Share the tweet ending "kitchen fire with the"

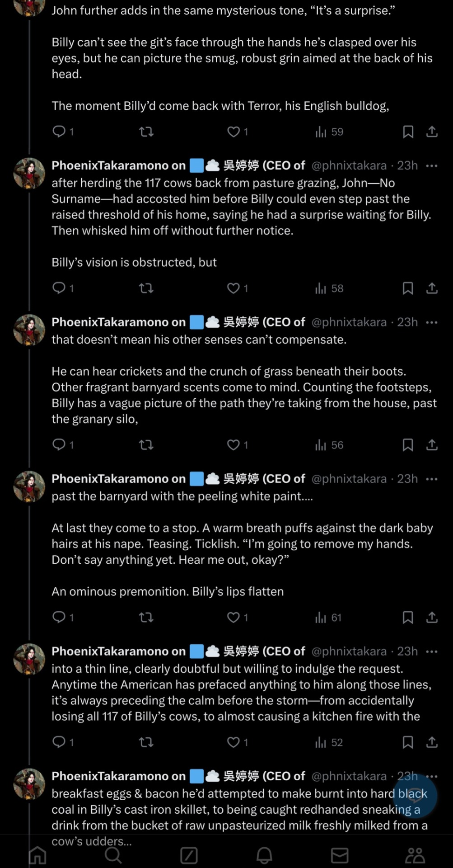(x=432, y=742)
